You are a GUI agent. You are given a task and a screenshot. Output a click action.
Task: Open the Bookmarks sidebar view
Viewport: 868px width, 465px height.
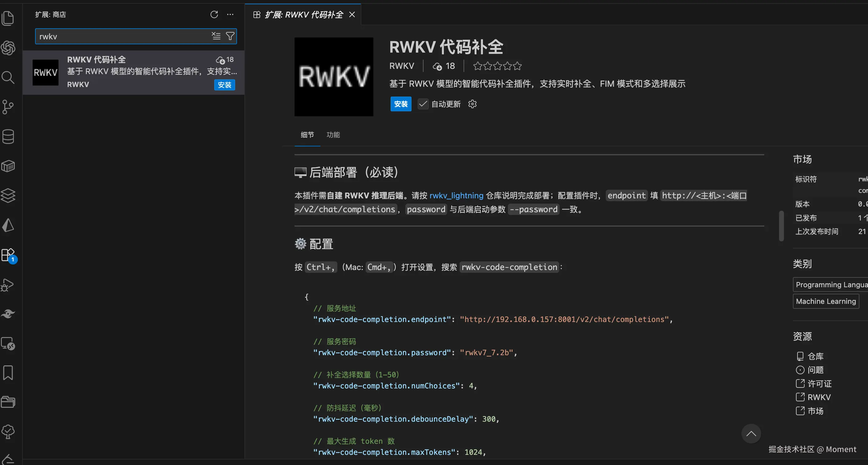(x=8, y=373)
